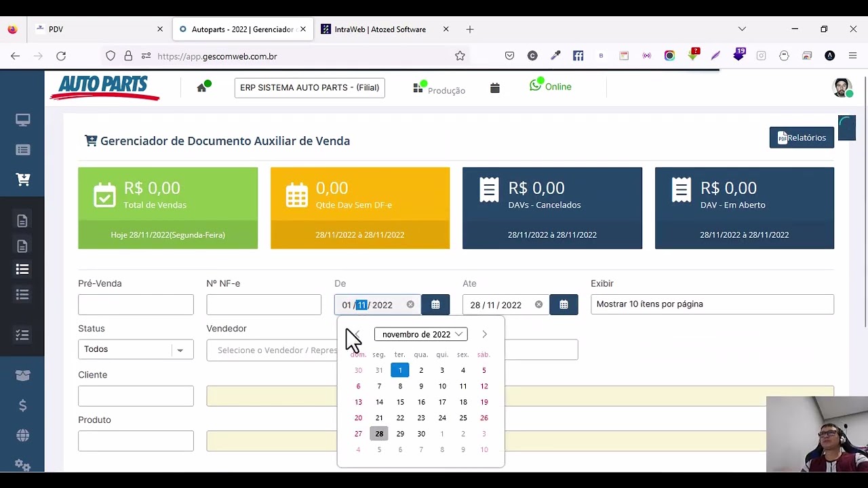Open the globe icon in sidebar
868x488 pixels.
[23, 436]
